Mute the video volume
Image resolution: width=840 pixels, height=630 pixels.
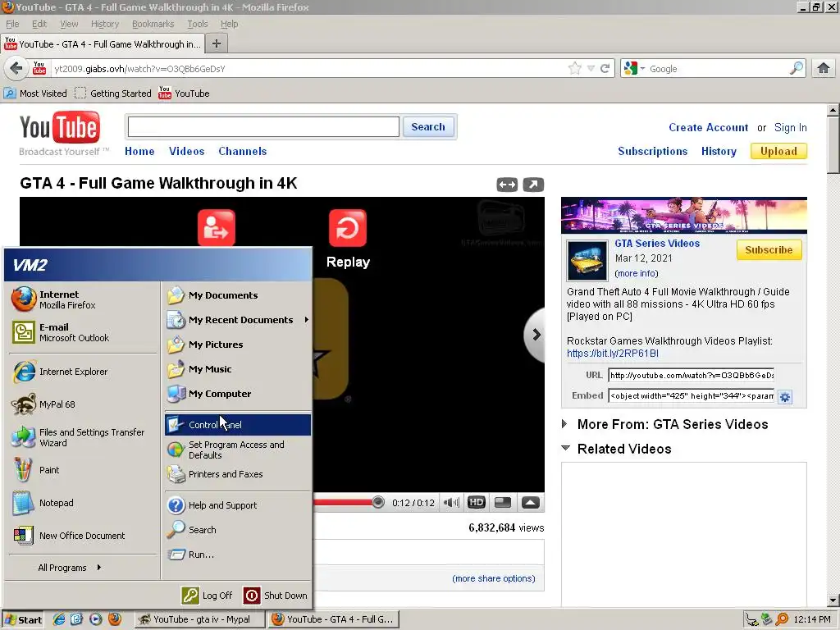(451, 503)
